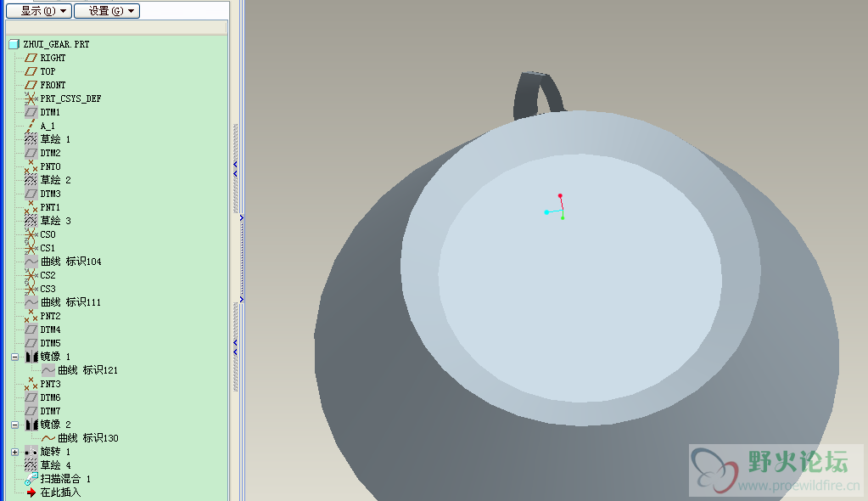Select the PNT0 datum point icon
The image size is (868, 501).
[x=31, y=166]
